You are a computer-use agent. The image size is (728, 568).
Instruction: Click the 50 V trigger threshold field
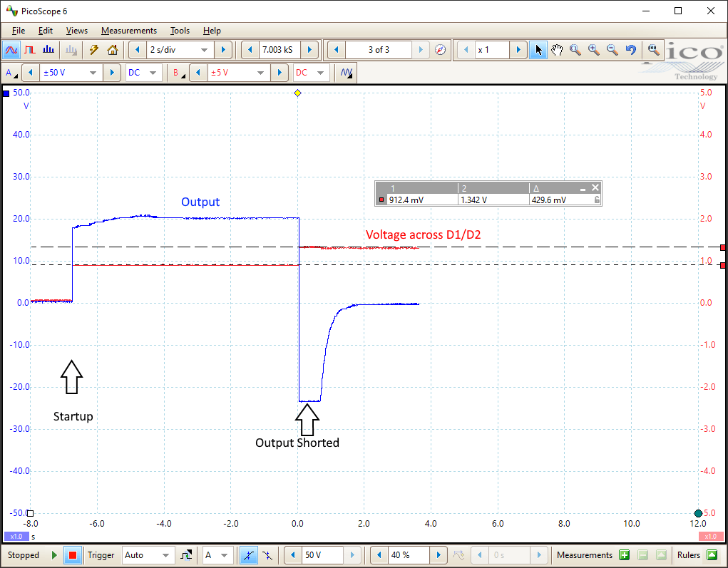pos(322,555)
